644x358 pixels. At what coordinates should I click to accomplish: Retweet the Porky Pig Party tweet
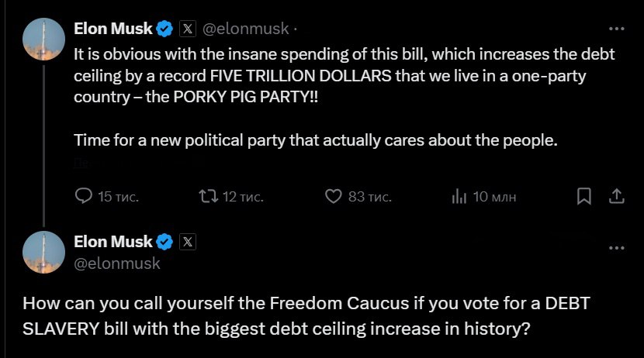[208, 197]
